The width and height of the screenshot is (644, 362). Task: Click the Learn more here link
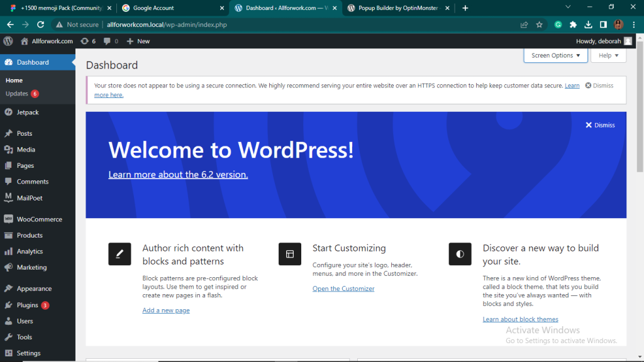click(109, 95)
